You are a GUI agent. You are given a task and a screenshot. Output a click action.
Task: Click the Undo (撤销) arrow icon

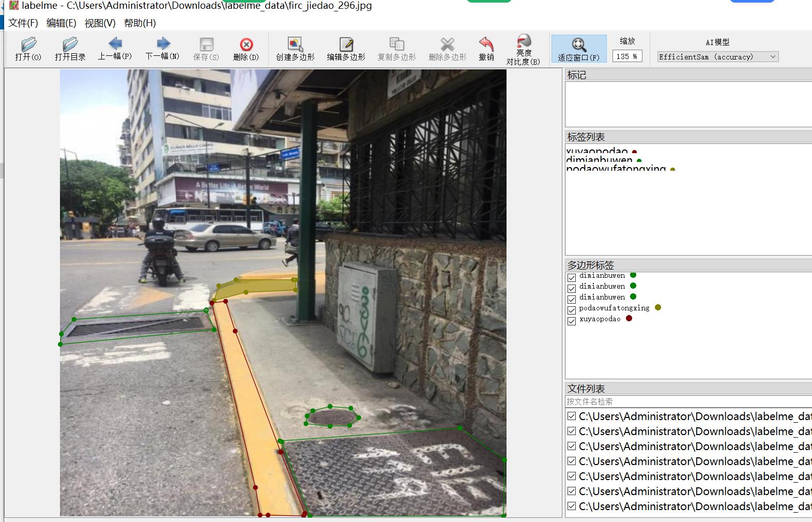coord(486,49)
